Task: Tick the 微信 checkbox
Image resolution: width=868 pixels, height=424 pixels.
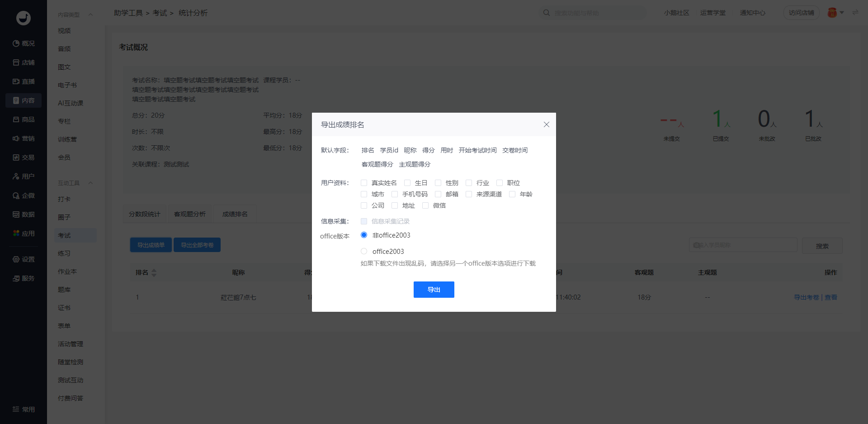Action: (425, 205)
